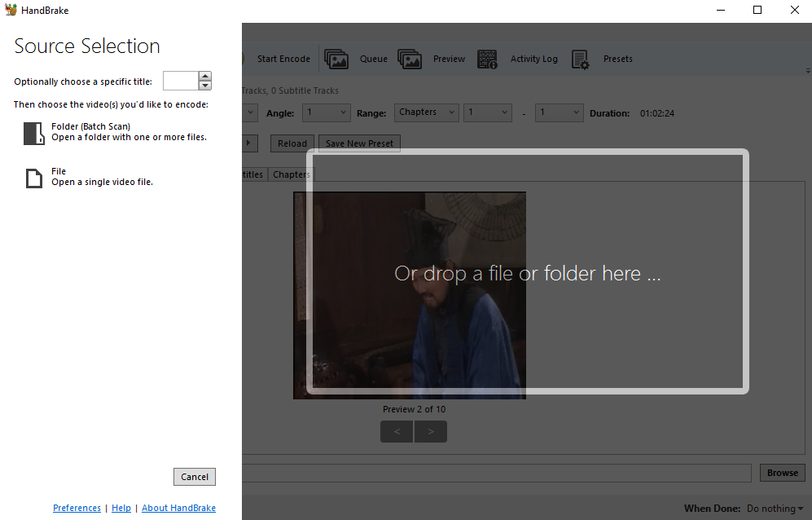Click the Queue toolbar icon
The height and width of the screenshot is (520, 812).
tap(336, 59)
